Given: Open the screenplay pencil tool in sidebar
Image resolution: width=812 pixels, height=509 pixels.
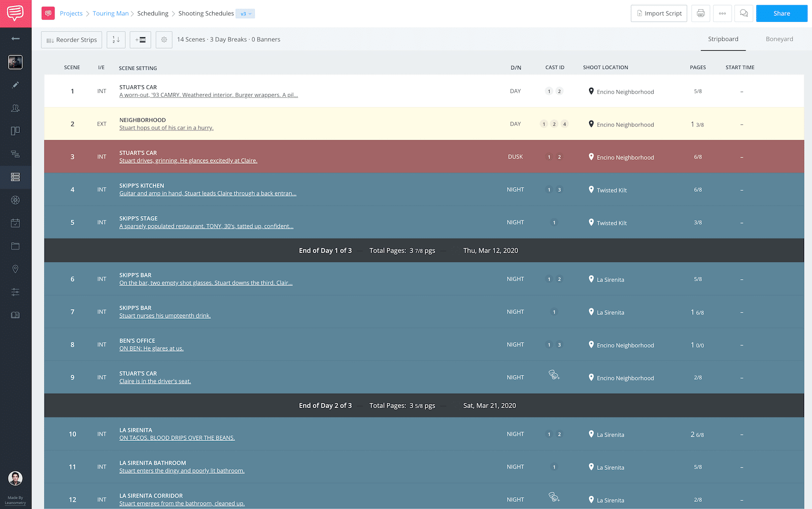Looking at the screenshot, I should coord(15,85).
